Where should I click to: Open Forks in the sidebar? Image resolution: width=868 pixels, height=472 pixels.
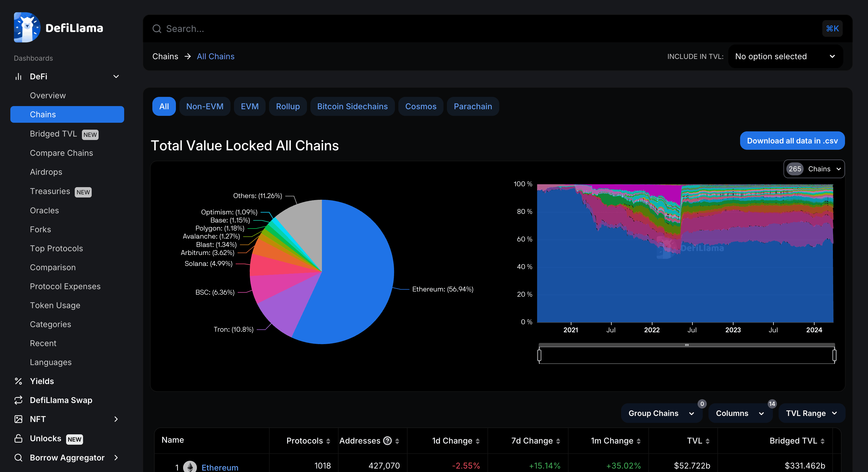(41, 229)
